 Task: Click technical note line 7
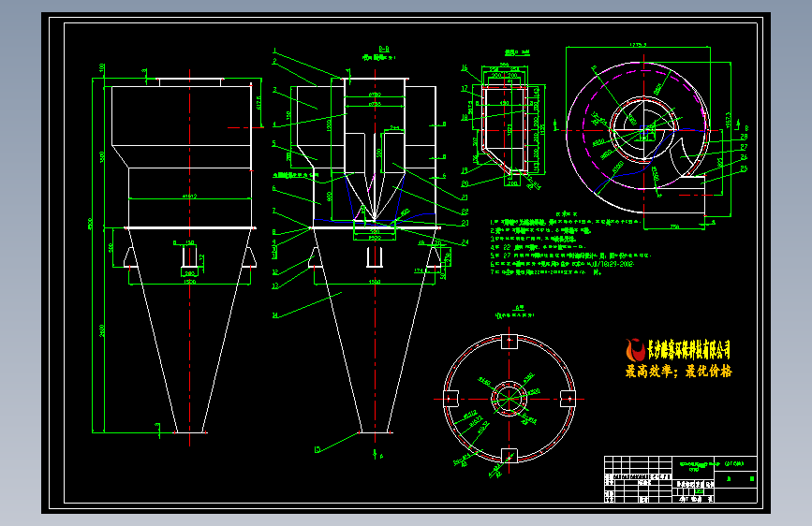[x=545, y=272]
